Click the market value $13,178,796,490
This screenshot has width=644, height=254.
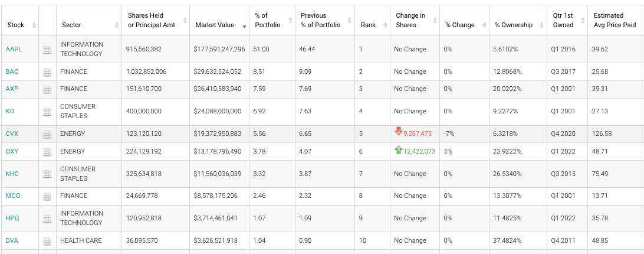[218, 151]
